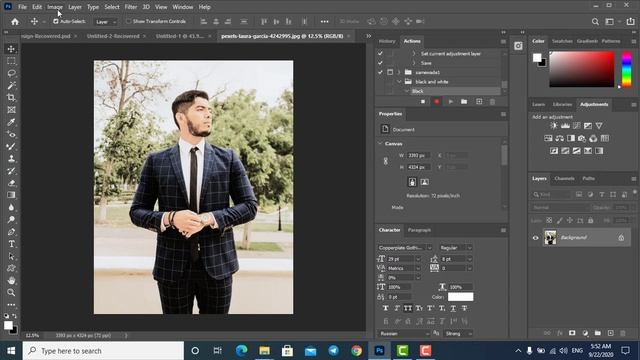The width and height of the screenshot is (640, 360).
Task: Play the selected action
Action: [451, 102]
